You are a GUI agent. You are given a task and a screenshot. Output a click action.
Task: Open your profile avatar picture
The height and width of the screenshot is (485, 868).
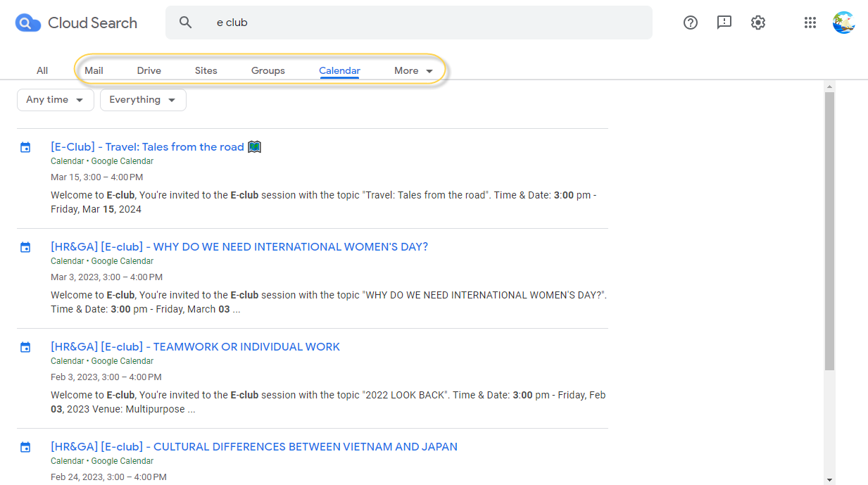point(843,22)
